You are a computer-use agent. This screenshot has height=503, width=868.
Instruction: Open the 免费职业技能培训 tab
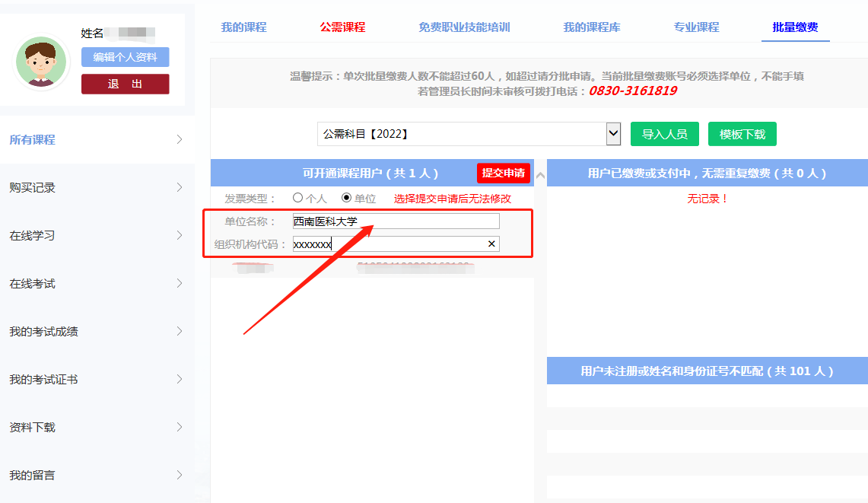click(464, 27)
